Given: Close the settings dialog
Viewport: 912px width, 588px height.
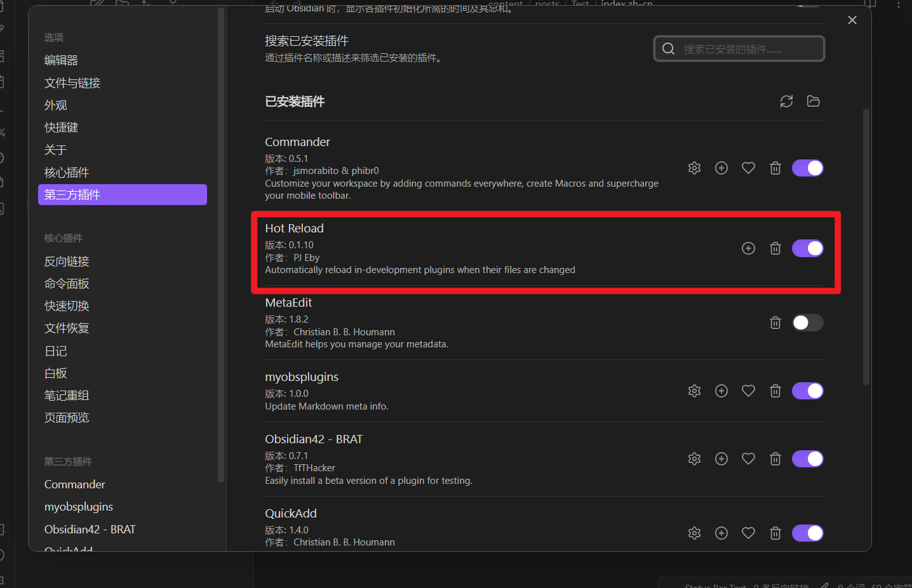Looking at the screenshot, I should tap(852, 20).
